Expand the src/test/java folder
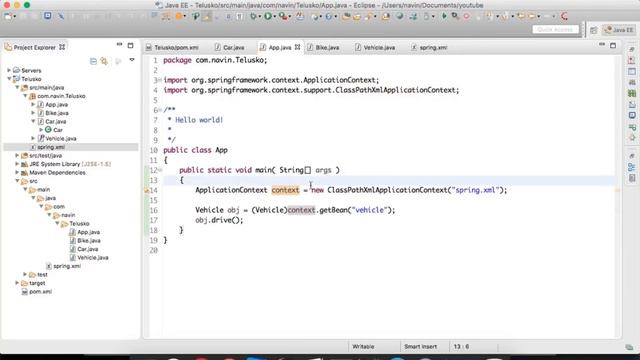 point(17,156)
